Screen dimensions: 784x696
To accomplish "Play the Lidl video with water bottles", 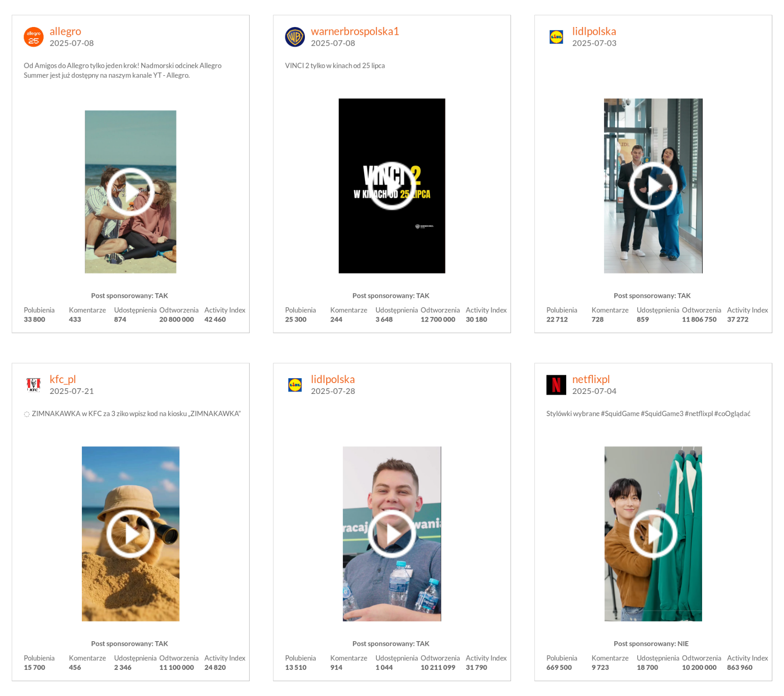I will (x=392, y=534).
